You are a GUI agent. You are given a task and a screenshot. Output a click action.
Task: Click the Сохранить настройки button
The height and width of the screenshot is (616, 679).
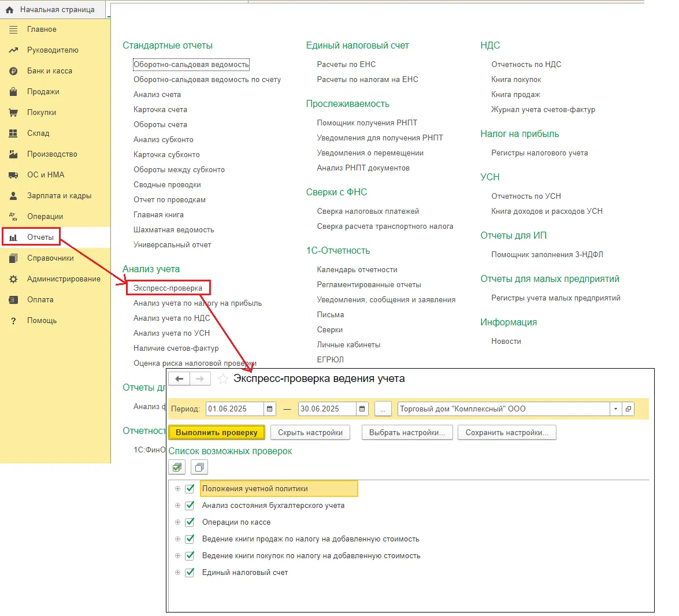506,433
